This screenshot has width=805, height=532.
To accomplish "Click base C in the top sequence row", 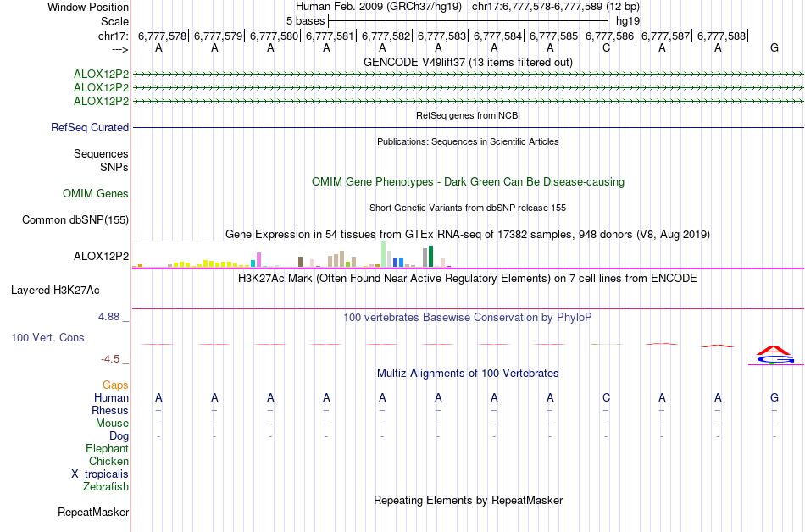I will click(x=607, y=48).
